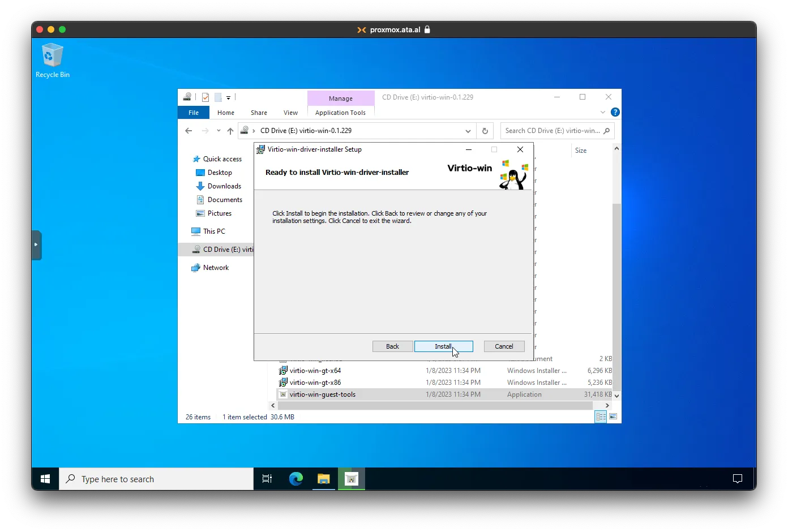Cancel the Virtio-win driver installer setup

(504, 346)
